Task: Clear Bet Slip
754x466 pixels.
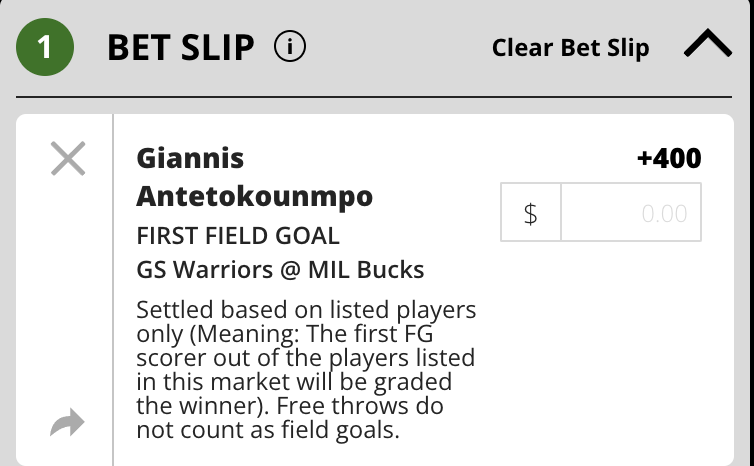Action: pyautogui.click(x=570, y=48)
